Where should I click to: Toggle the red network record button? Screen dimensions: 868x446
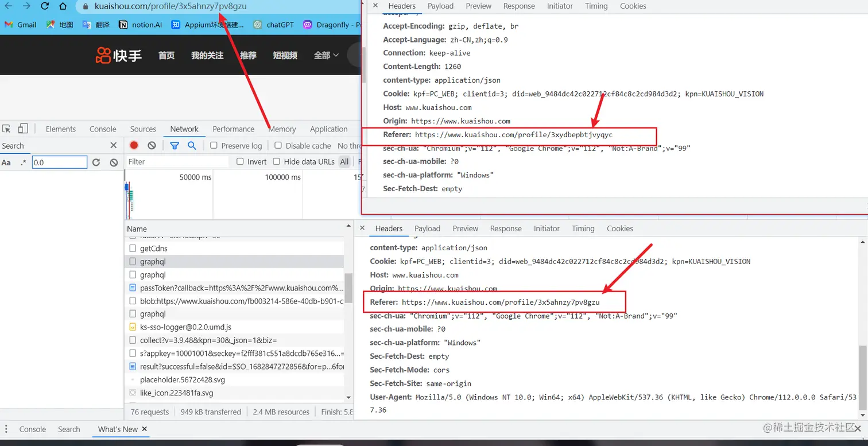click(134, 146)
